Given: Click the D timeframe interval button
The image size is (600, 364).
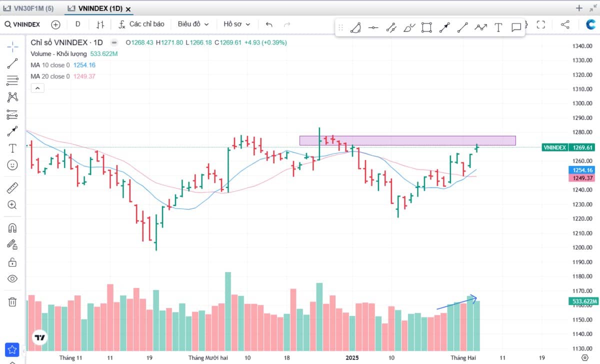Looking at the screenshot, I should tap(77, 24).
